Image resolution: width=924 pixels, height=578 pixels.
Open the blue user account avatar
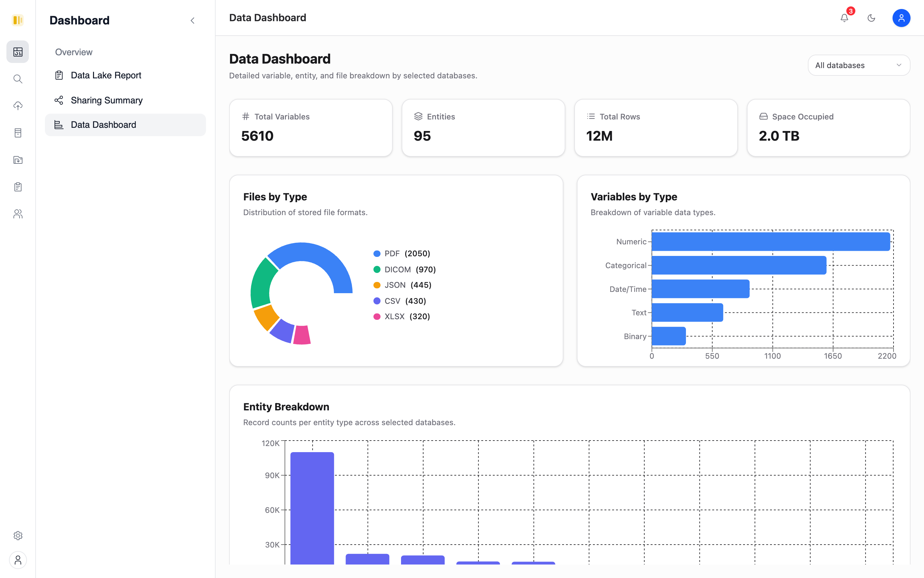click(x=901, y=18)
